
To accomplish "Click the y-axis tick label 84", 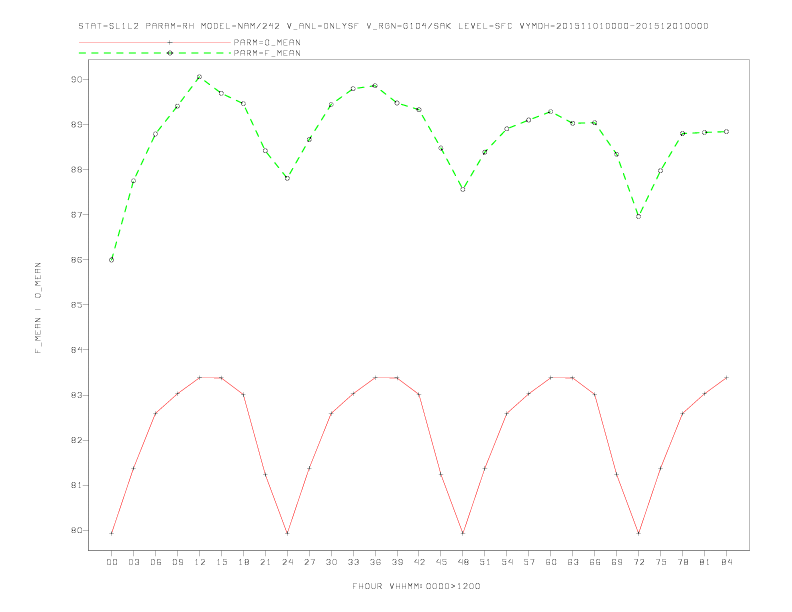I will 77,350.
